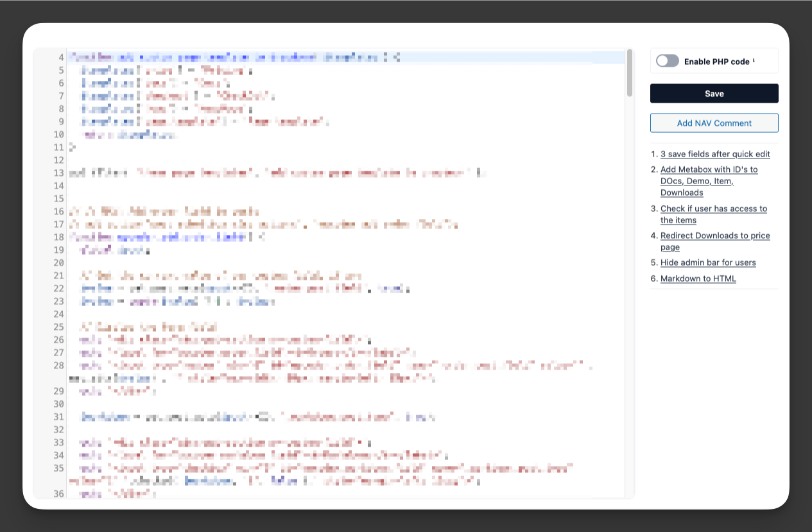Click line number 4 in the gutter

pos(61,58)
